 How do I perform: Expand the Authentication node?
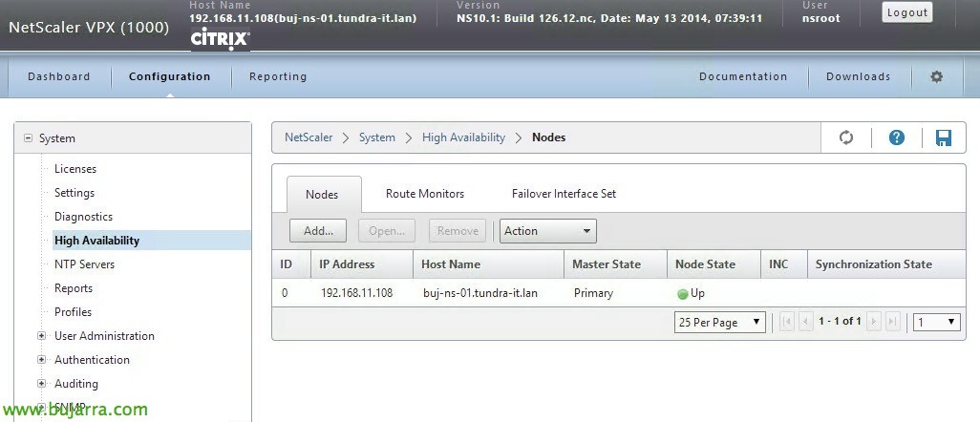[x=42, y=360]
